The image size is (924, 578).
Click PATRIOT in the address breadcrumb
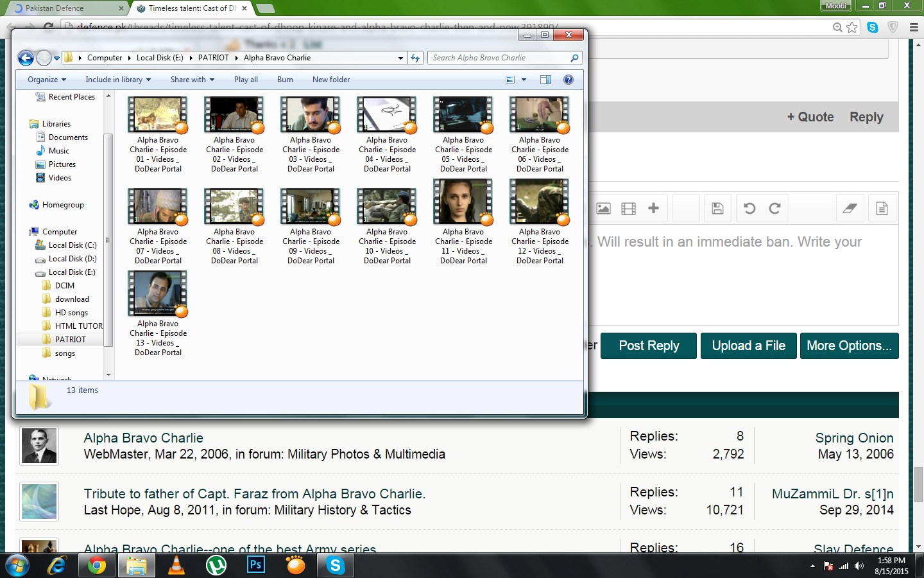214,58
